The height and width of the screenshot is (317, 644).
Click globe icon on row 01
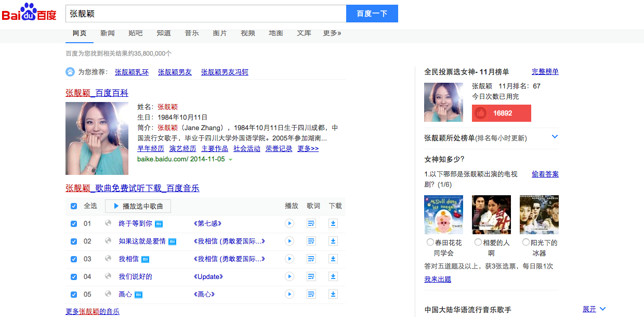(x=108, y=223)
